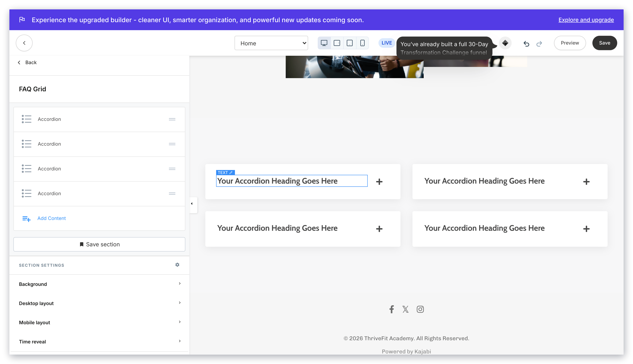Click the TEXT edit label with pencil icon
Viewport: 633px width, 364px height.
coord(225,172)
